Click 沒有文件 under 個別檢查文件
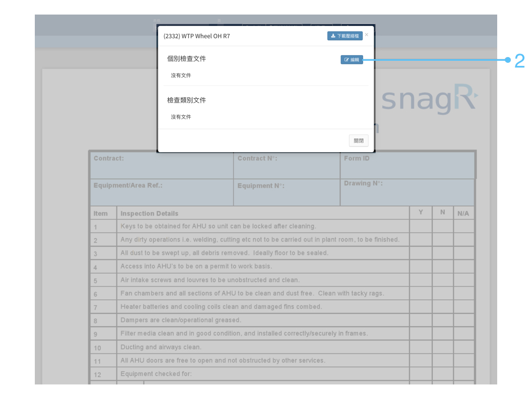The height and width of the screenshot is (399, 532). [x=181, y=75]
